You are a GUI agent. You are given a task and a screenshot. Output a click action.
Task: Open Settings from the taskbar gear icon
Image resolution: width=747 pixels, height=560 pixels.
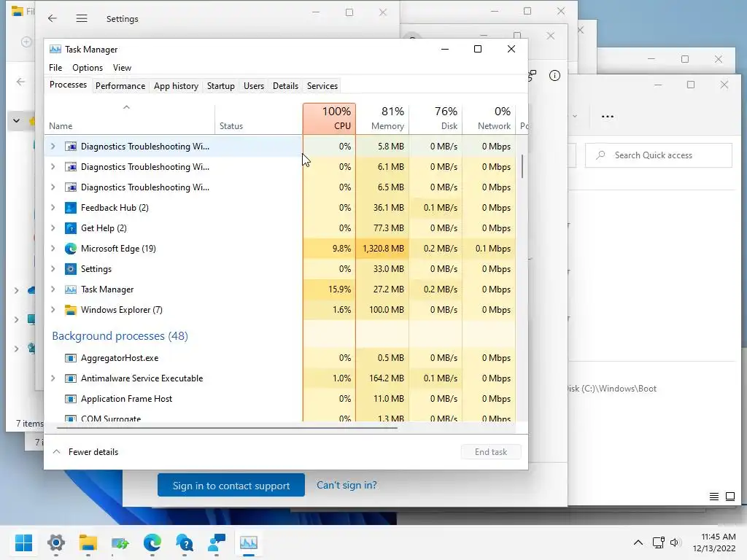pyautogui.click(x=56, y=542)
